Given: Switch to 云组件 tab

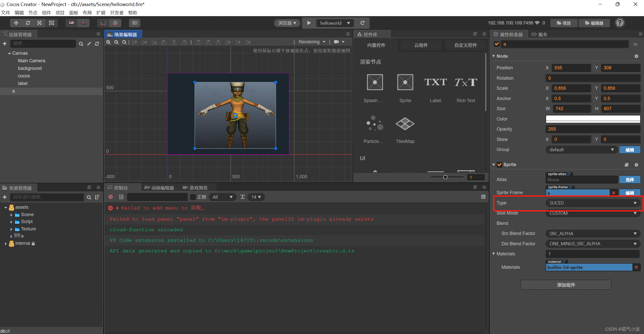Looking at the screenshot, I should tap(421, 45).
